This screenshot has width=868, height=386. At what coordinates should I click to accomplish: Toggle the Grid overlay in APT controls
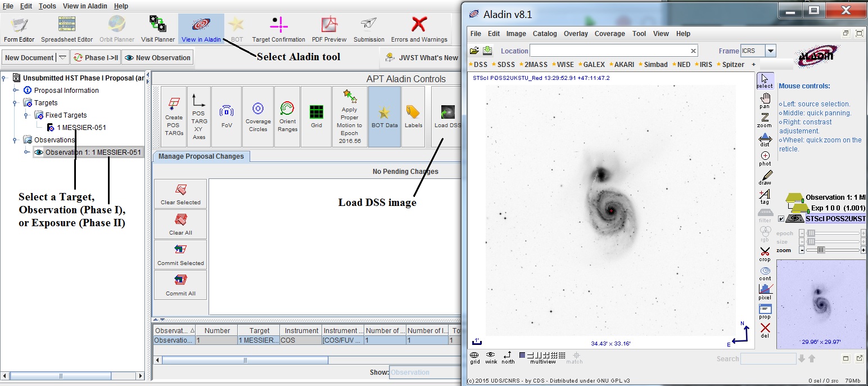point(316,116)
